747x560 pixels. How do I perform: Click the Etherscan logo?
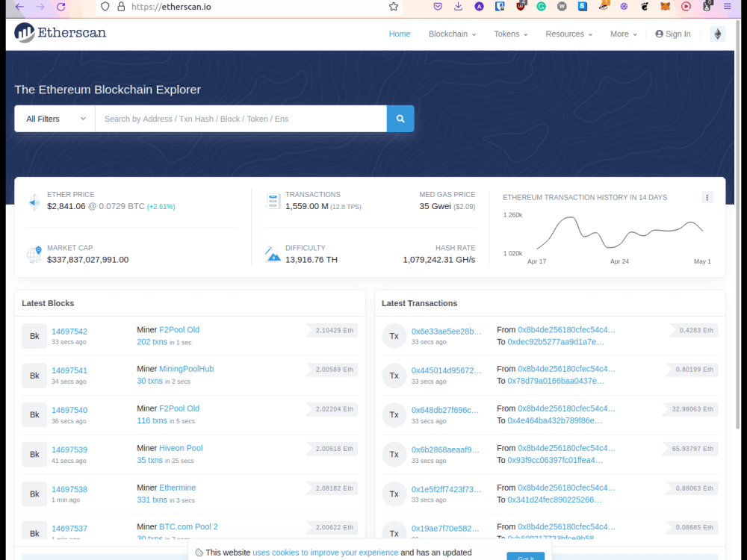60,33
